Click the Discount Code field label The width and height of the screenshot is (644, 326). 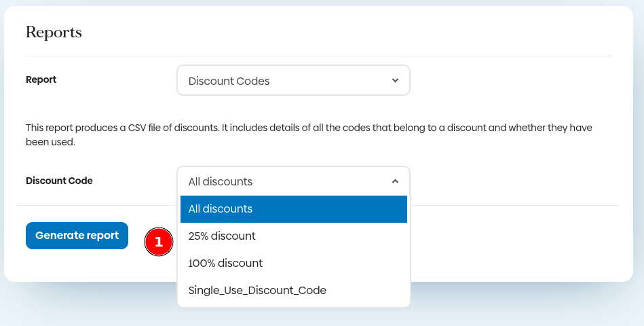pyautogui.click(x=59, y=181)
